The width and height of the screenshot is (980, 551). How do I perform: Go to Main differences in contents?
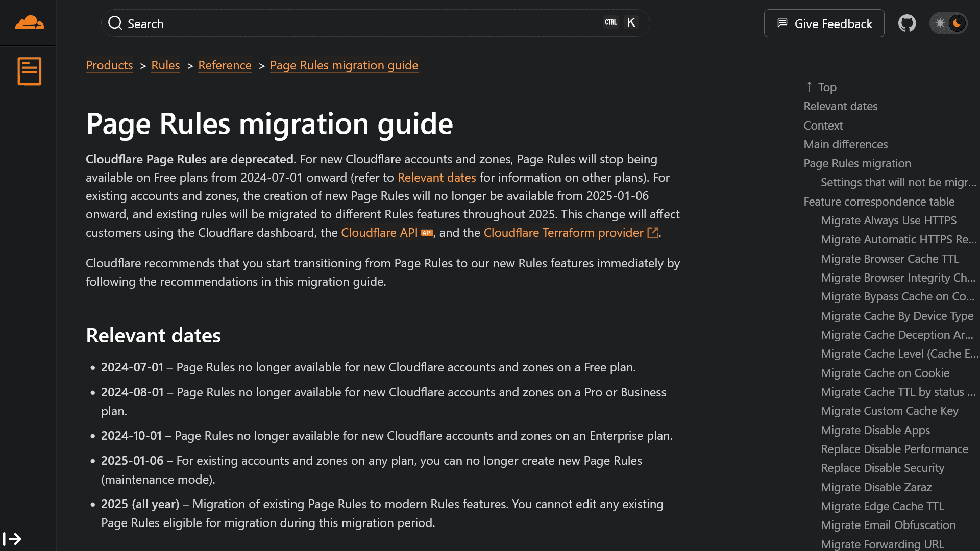(x=846, y=144)
